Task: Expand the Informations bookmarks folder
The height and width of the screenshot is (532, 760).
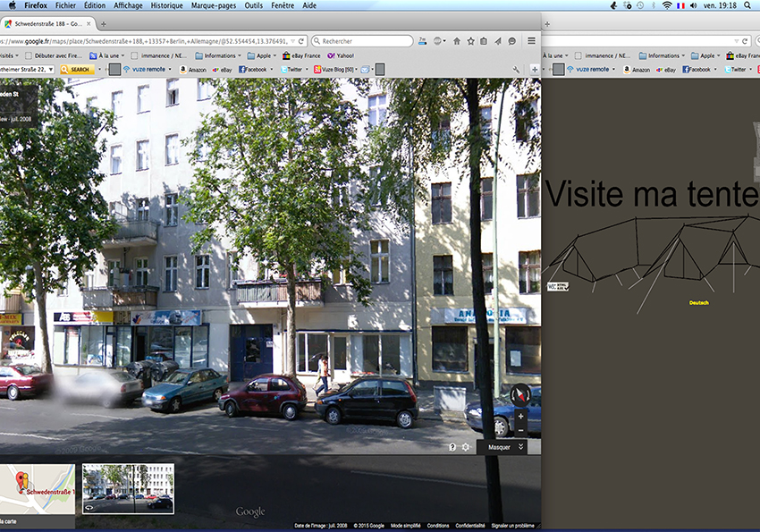Action: (217, 55)
